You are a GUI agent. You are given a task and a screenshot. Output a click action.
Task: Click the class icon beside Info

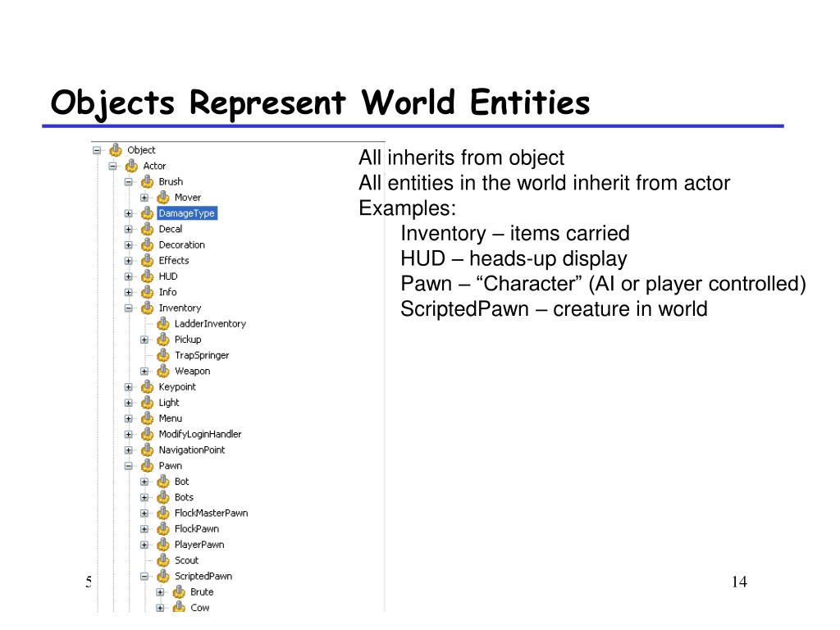(x=148, y=293)
